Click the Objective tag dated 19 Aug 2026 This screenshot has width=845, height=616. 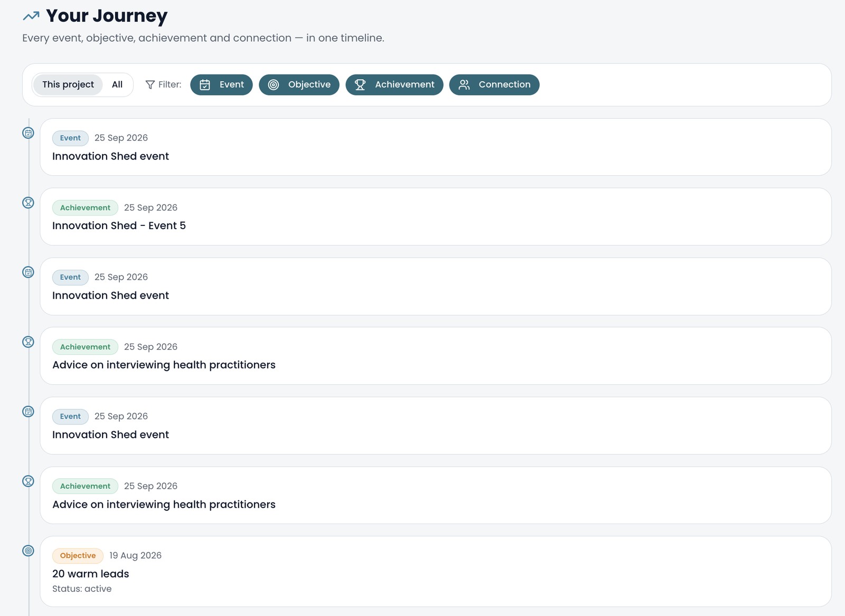pyautogui.click(x=78, y=555)
